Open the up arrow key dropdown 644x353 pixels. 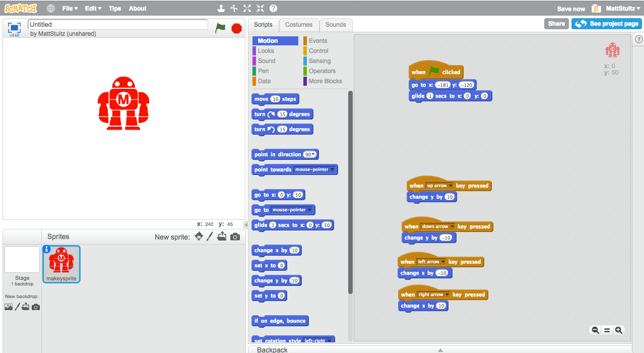coord(439,186)
